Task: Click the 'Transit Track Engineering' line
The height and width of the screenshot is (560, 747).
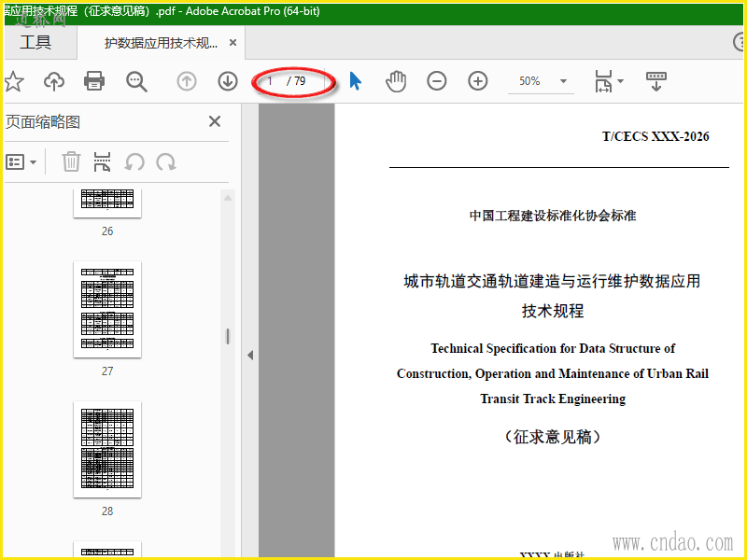Action: click(553, 399)
